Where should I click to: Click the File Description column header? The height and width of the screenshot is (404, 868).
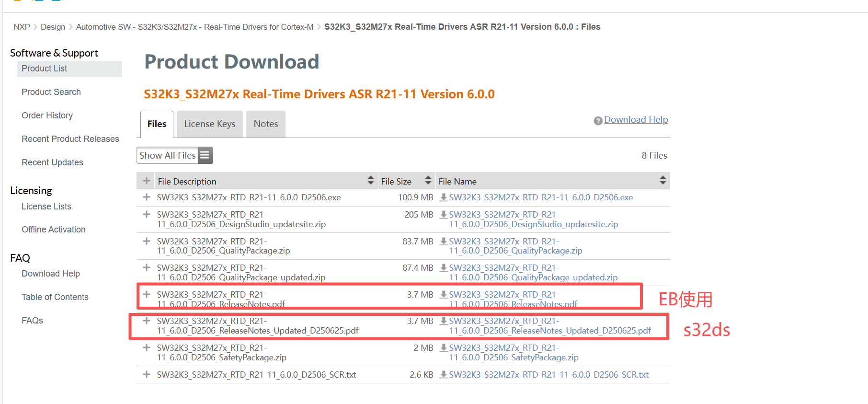click(x=266, y=181)
